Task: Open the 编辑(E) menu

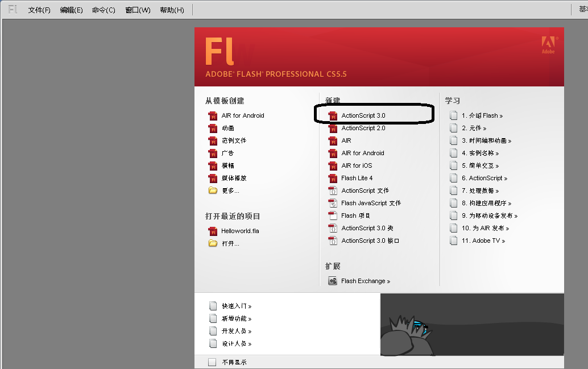Action: [x=71, y=10]
